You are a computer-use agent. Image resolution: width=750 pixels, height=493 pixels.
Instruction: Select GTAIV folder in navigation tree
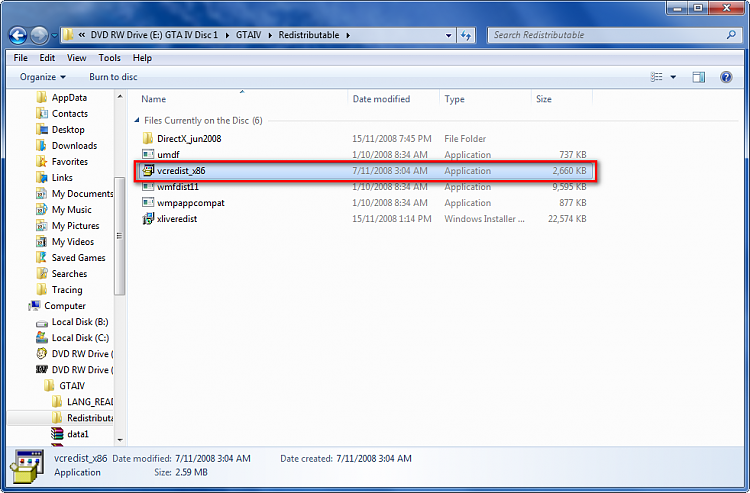coord(72,386)
